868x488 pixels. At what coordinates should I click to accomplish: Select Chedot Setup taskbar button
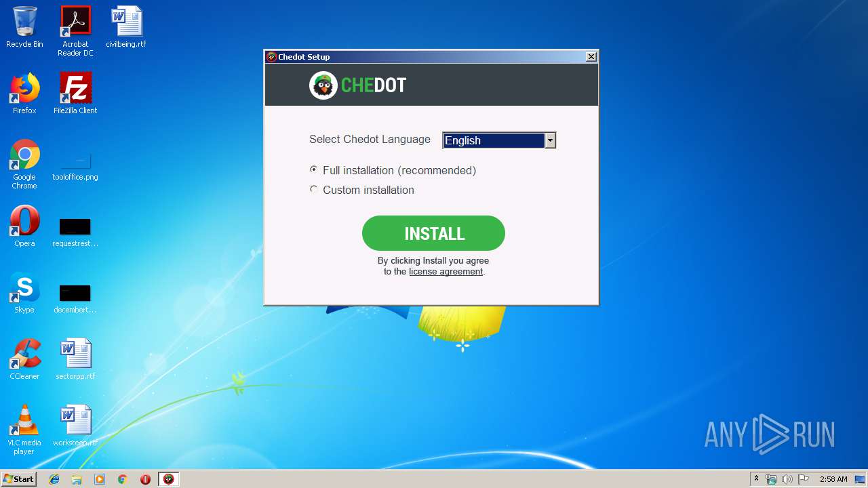[x=169, y=479]
